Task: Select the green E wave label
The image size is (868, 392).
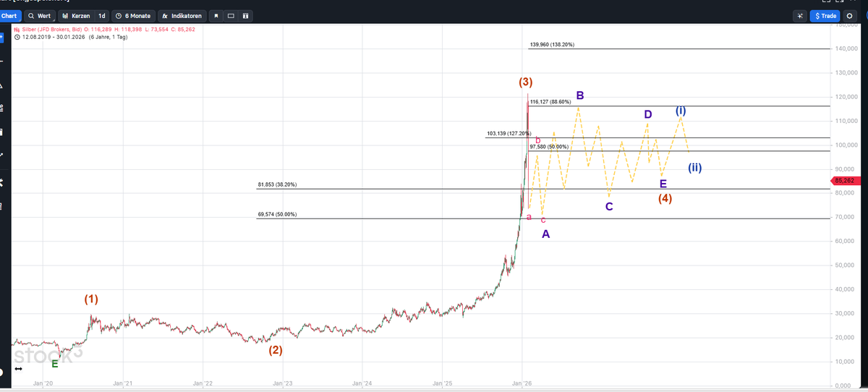Action: coord(54,364)
